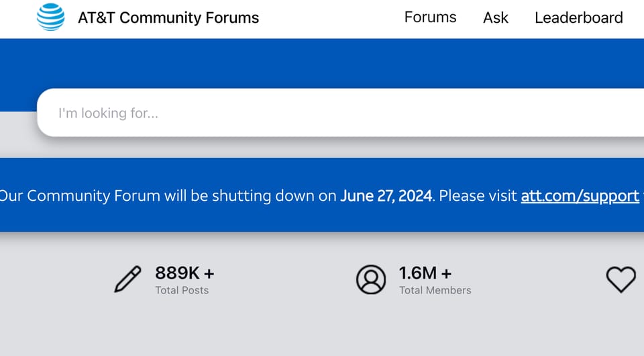Go to the Leaderboard page
Viewport: 644px width, 356px height.
click(579, 17)
